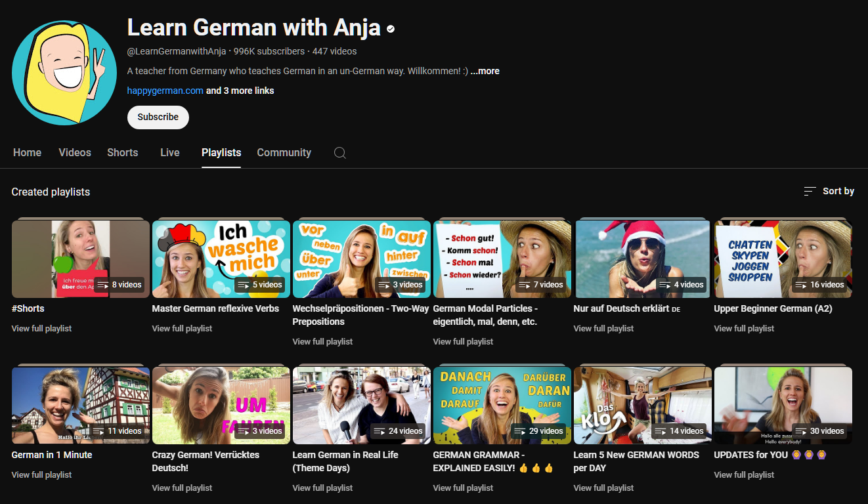Click Crazy German! Verrücktes Deutsch! title
Viewport: 868px width, 504px height.
206,461
